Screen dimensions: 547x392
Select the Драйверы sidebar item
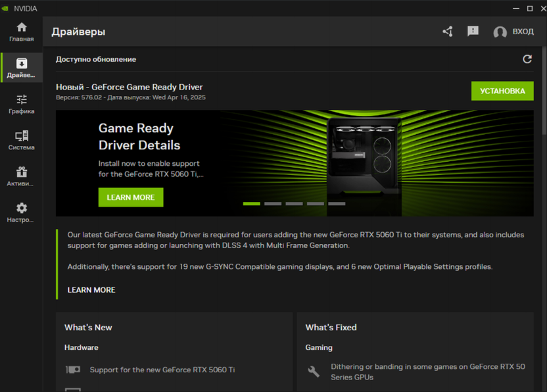pyautogui.click(x=22, y=68)
